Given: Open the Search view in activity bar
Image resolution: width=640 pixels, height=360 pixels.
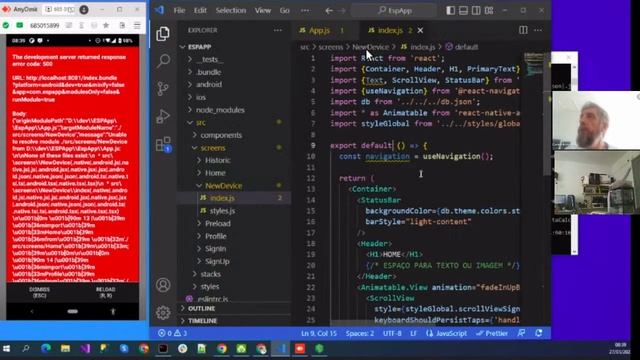Looking at the screenshot, I should click(x=163, y=61).
